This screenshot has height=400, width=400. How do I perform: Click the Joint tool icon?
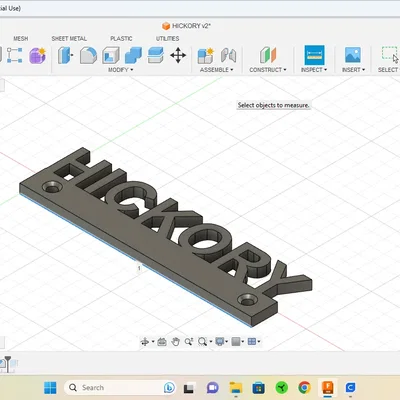(229, 55)
